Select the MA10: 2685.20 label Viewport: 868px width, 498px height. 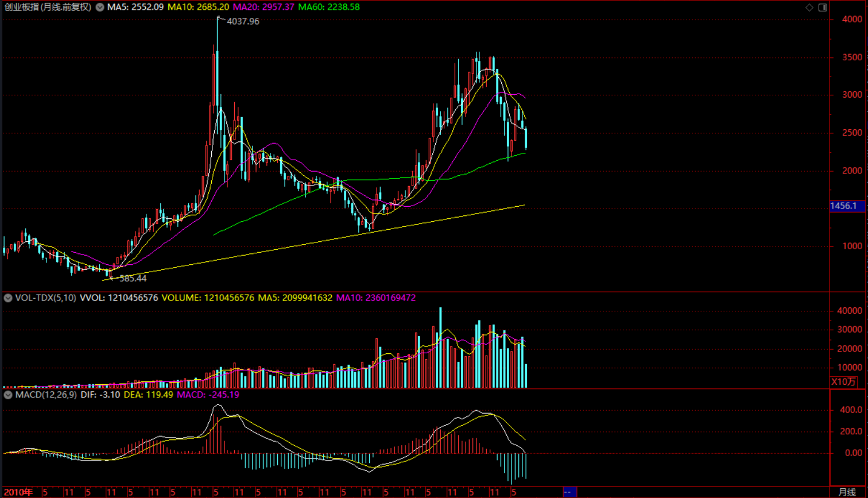point(198,7)
